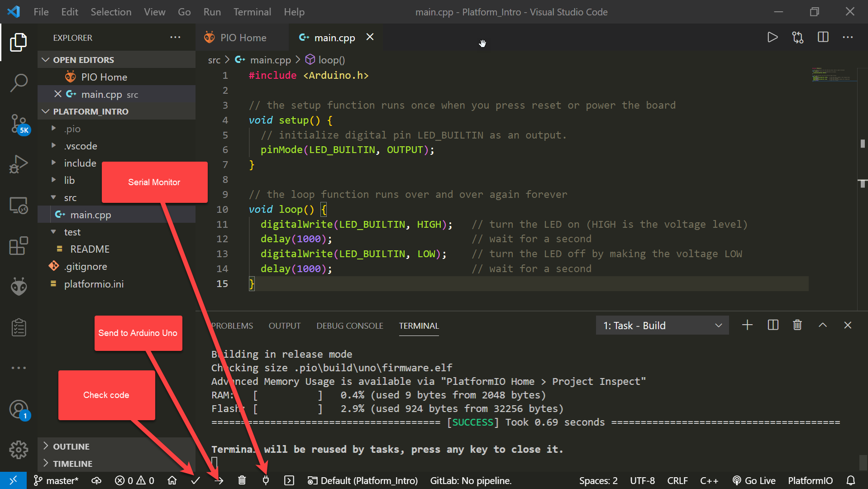
Task: Switch to the Debug Console tab
Action: (x=350, y=326)
